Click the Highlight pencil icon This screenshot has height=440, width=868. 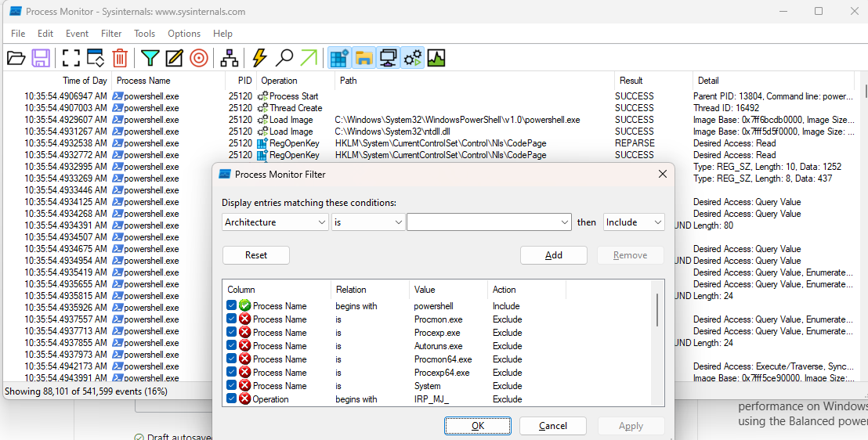(175, 58)
